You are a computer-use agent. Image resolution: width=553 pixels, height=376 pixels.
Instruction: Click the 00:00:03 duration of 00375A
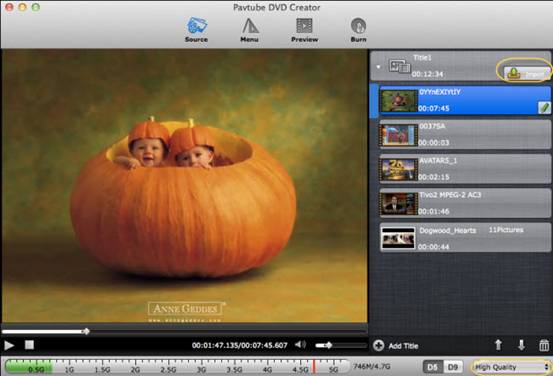click(434, 142)
